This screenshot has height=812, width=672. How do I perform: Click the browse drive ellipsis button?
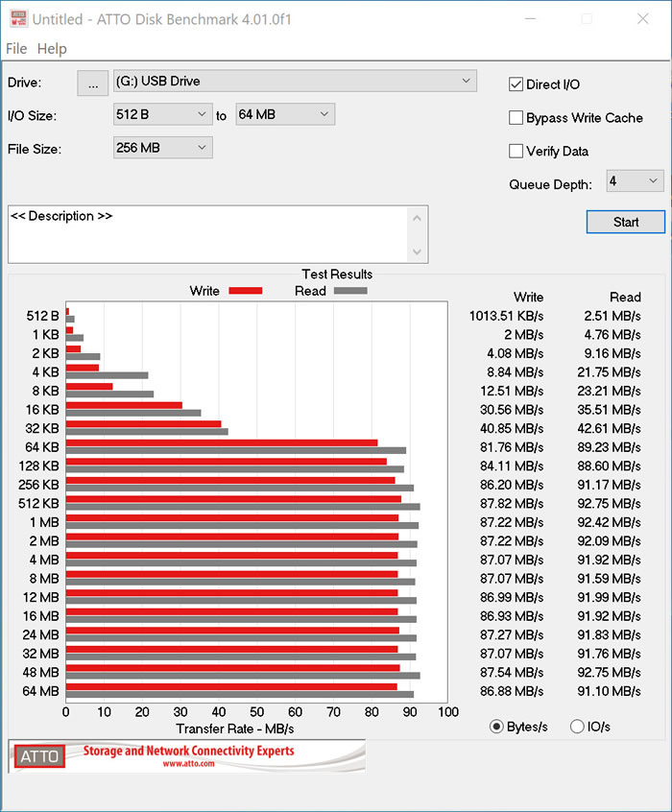pos(93,84)
